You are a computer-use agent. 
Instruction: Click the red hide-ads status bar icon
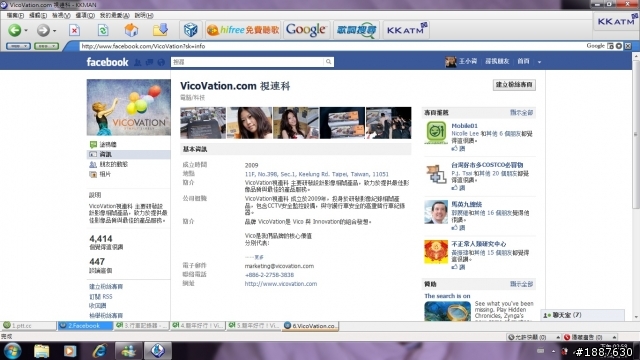click(x=567, y=337)
